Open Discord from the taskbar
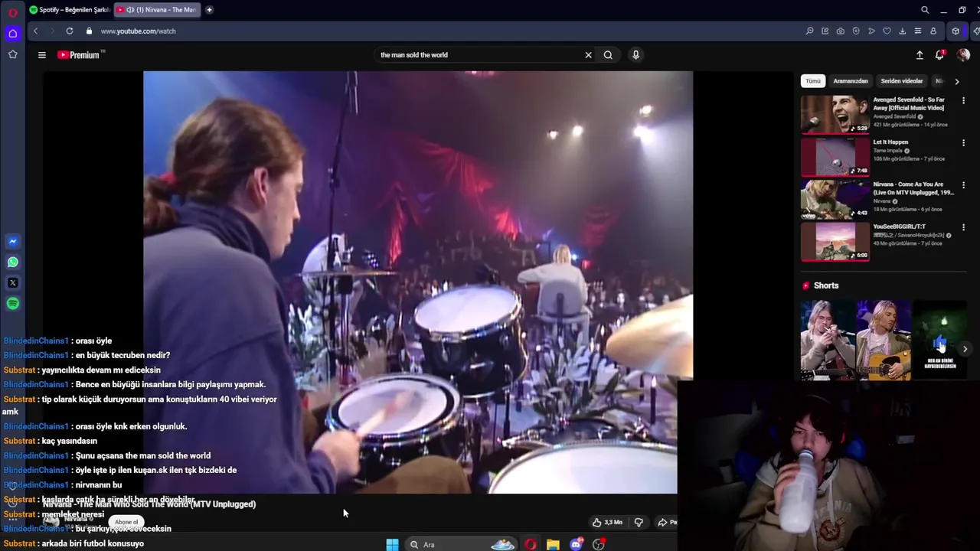This screenshot has height=551, width=980. point(576,544)
